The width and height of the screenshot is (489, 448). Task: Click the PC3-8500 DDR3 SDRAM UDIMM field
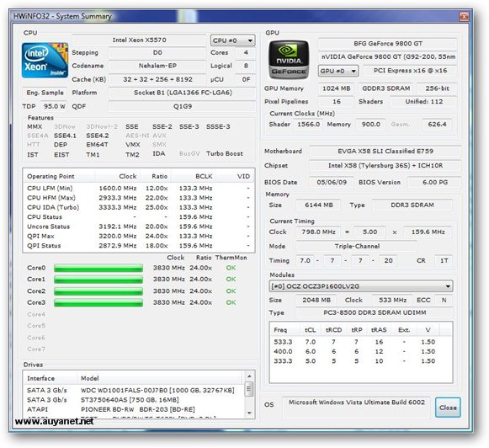click(x=375, y=312)
